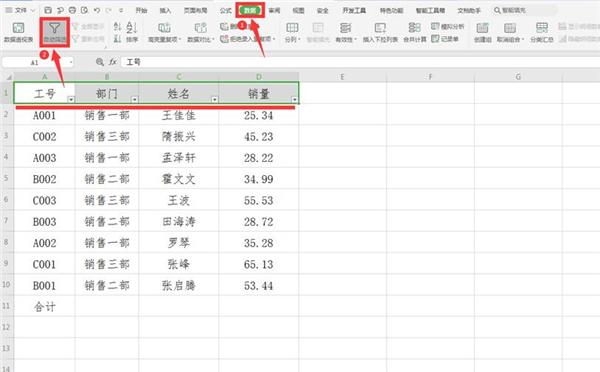Image resolution: width=600 pixels, height=372 pixels.
Task: Expand the 工号 column filter arrow
Action: [71, 100]
